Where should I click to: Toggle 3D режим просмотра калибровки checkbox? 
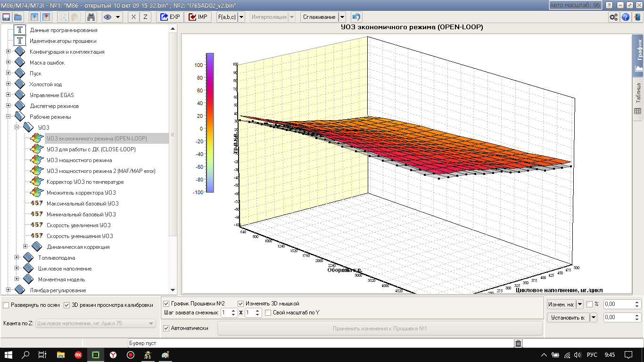[66, 305]
